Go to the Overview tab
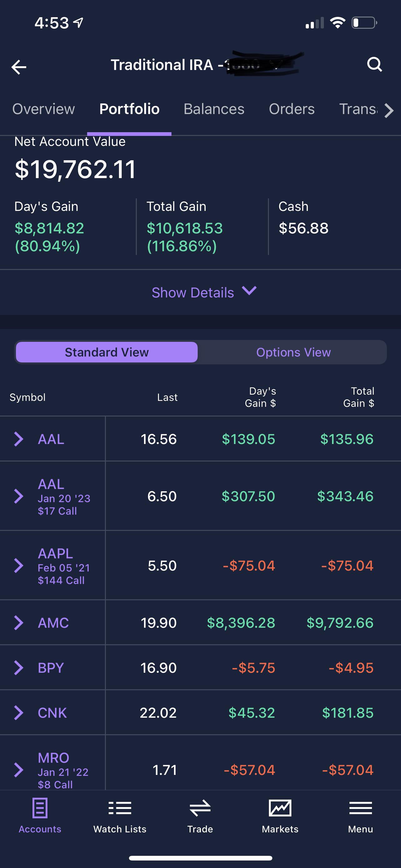Screen dimensions: 401x868 click(43, 109)
